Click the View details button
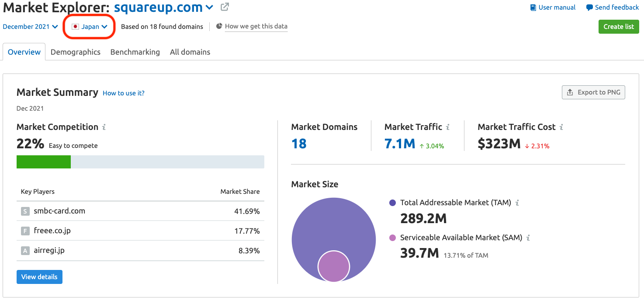 click(39, 277)
